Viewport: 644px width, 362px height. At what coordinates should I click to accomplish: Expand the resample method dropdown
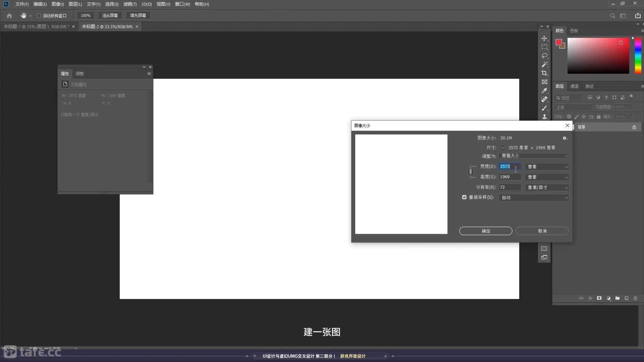(533, 198)
